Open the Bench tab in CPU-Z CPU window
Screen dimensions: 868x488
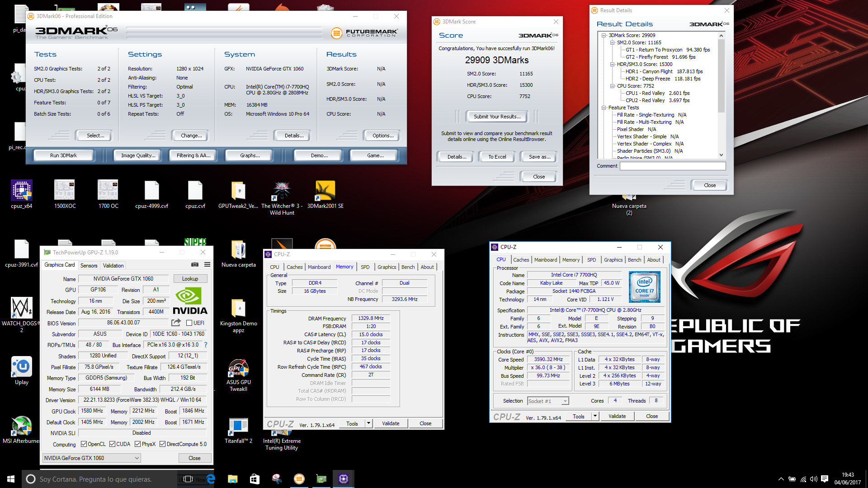click(x=634, y=260)
